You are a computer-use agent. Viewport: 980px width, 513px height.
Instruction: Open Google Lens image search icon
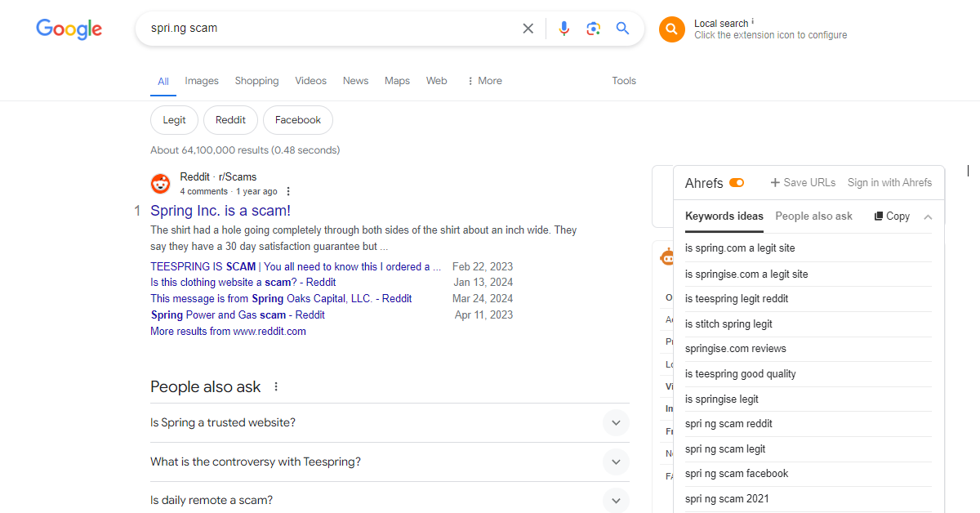[594, 29]
